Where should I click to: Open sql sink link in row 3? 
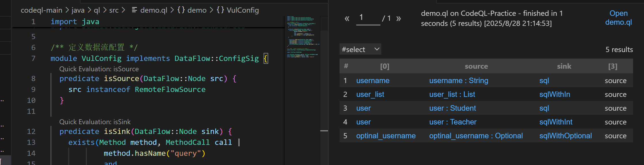click(544, 108)
